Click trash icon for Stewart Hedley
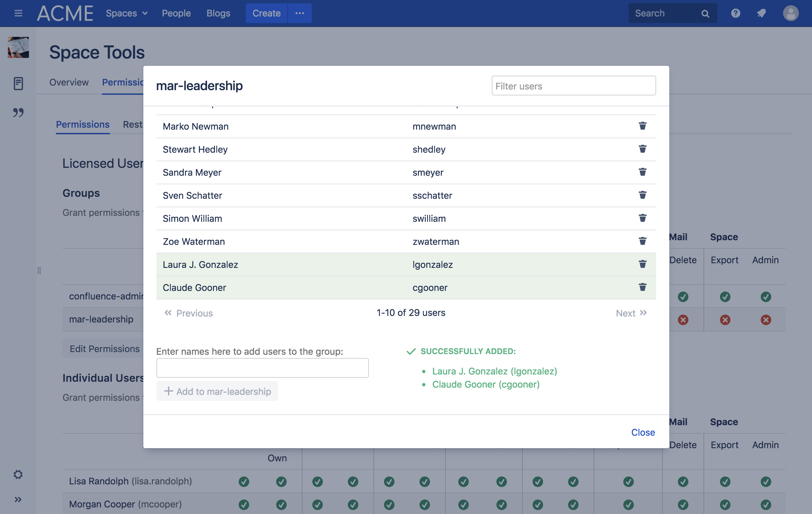This screenshot has height=514, width=812. pyautogui.click(x=642, y=149)
